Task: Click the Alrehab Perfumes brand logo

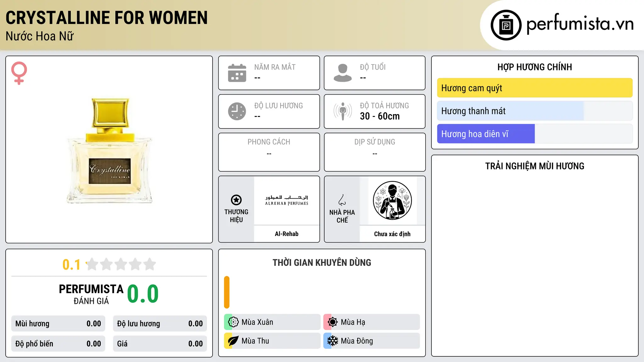Action: click(286, 200)
